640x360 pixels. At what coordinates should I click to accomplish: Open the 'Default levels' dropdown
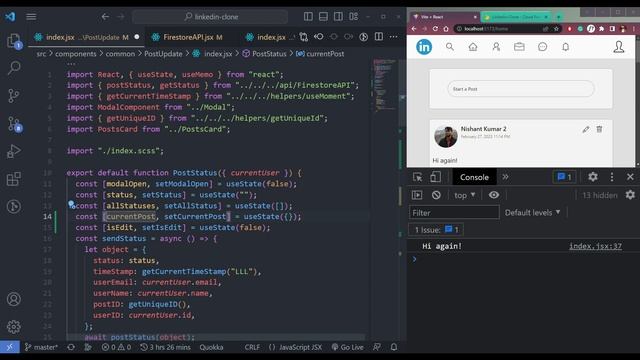pos(532,213)
